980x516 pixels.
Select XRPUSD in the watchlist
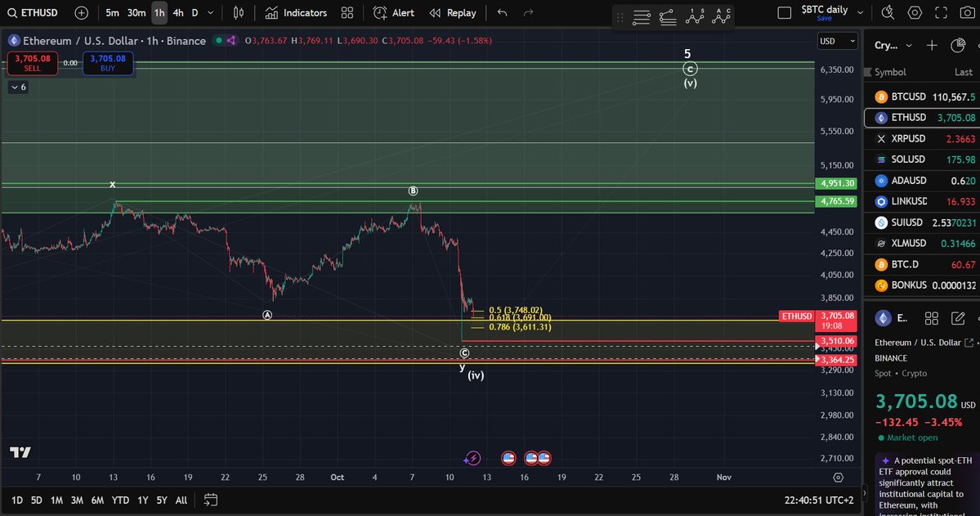coord(923,139)
